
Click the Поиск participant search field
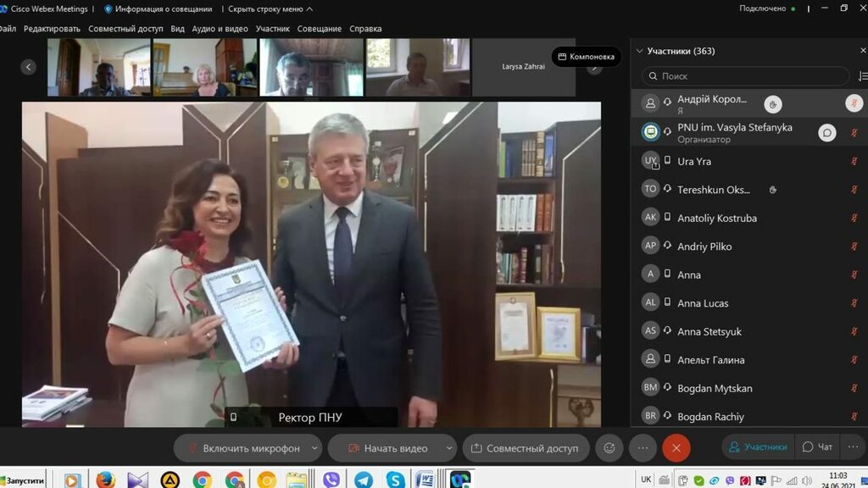point(744,76)
